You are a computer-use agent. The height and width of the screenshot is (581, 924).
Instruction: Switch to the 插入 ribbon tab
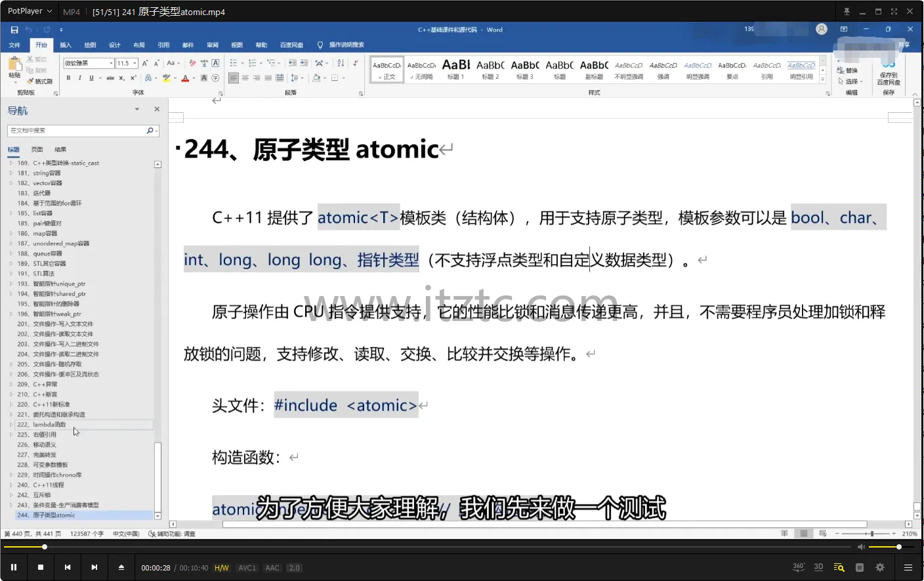coord(66,45)
